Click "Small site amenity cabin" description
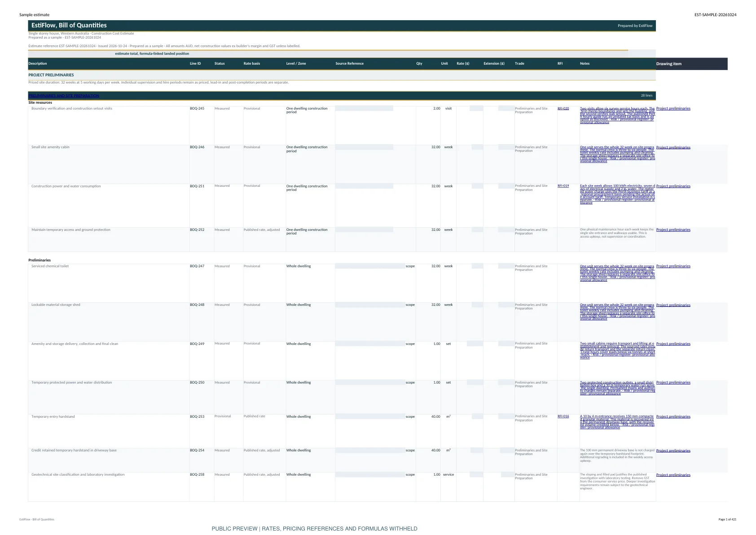 [50, 147]
